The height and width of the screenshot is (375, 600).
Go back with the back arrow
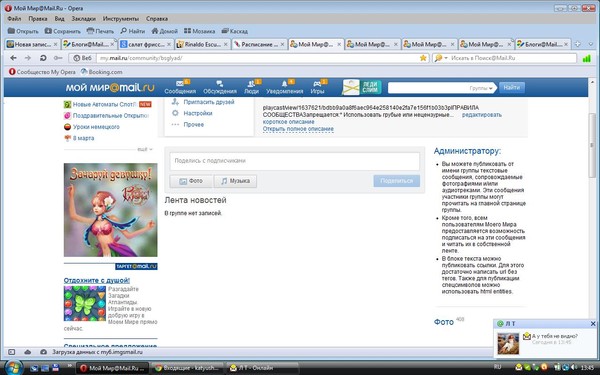13,58
